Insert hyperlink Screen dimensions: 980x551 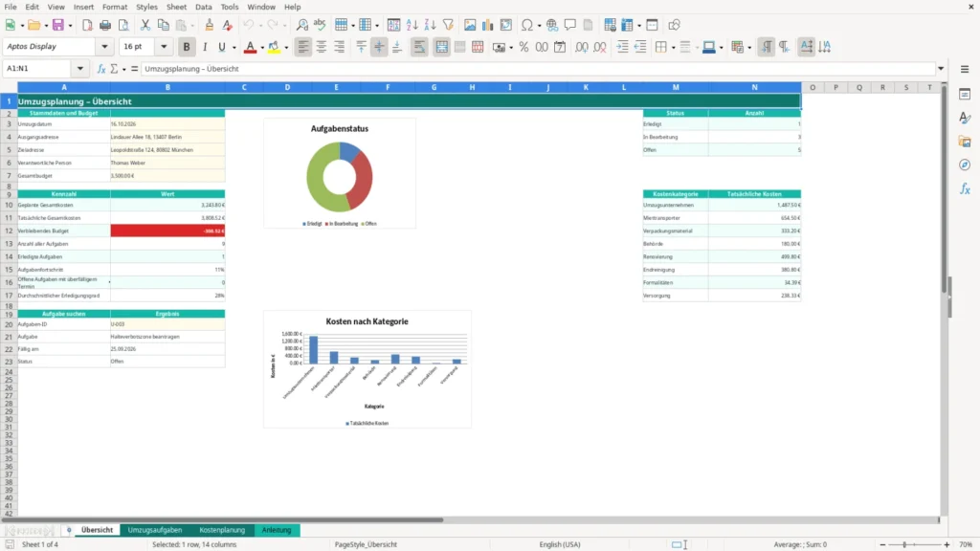[x=552, y=25]
